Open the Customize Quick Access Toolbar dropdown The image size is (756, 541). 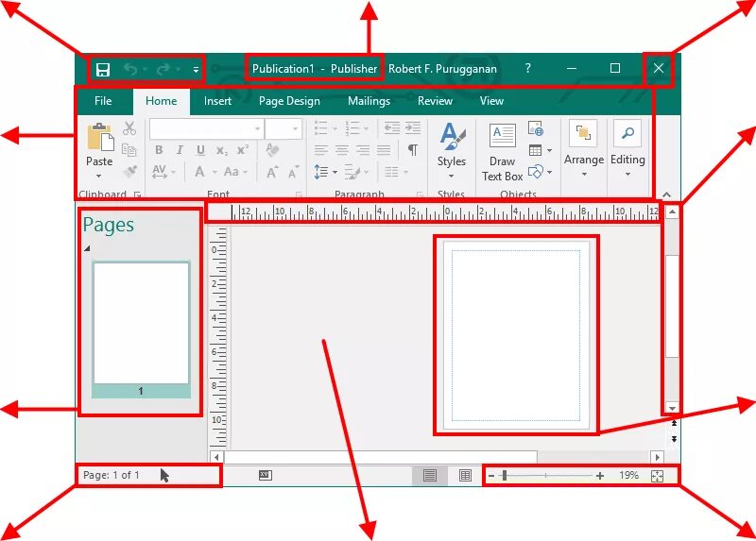click(196, 70)
